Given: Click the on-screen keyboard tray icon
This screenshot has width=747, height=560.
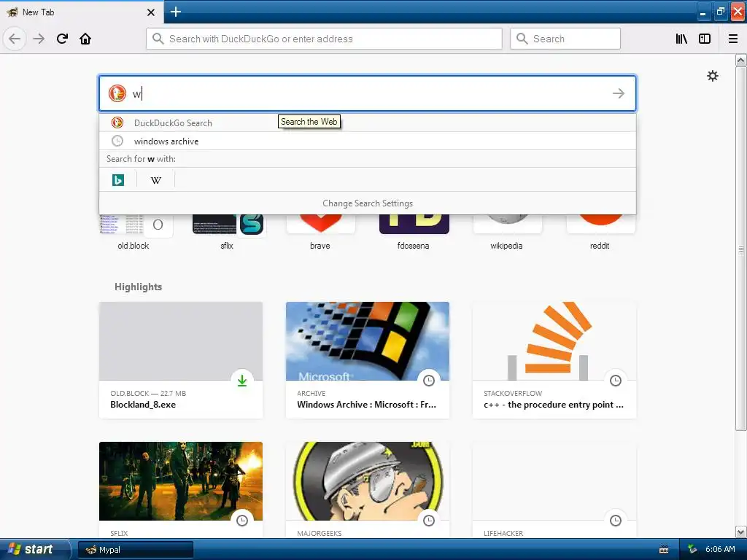Looking at the screenshot, I should (664, 550).
